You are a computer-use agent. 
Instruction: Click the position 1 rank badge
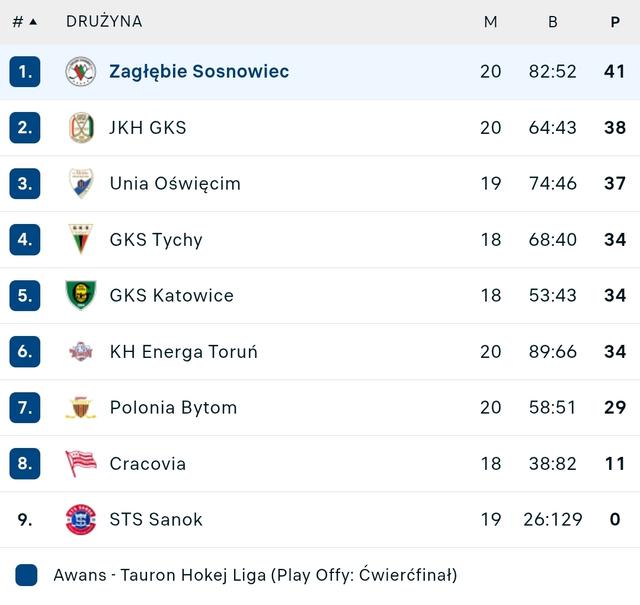click(x=25, y=72)
